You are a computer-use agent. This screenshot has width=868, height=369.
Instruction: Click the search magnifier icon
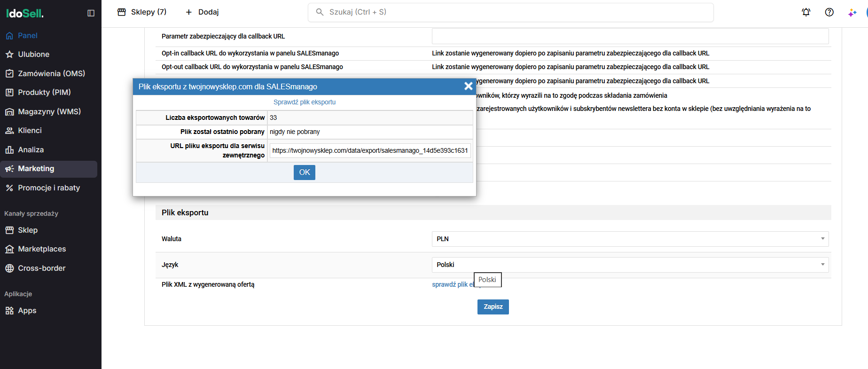[x=320, y=12]
